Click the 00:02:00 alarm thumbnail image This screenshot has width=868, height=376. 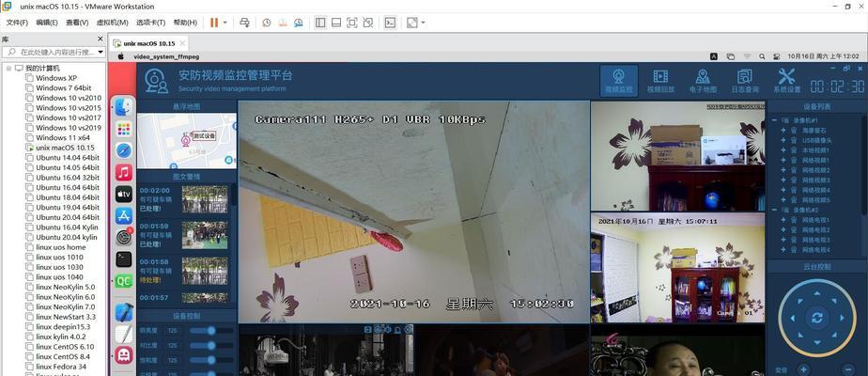(204, 199)
